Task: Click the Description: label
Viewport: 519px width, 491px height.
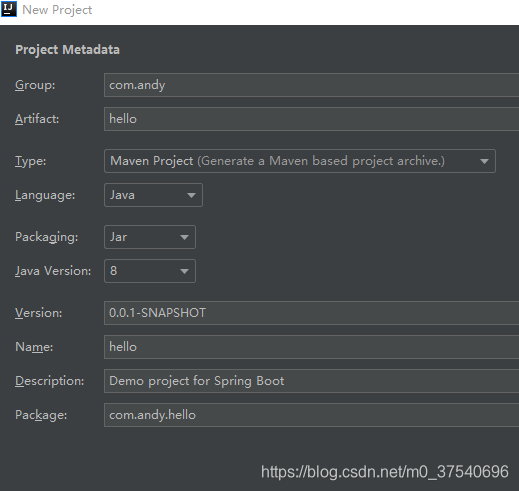Action: coord(50,381)
